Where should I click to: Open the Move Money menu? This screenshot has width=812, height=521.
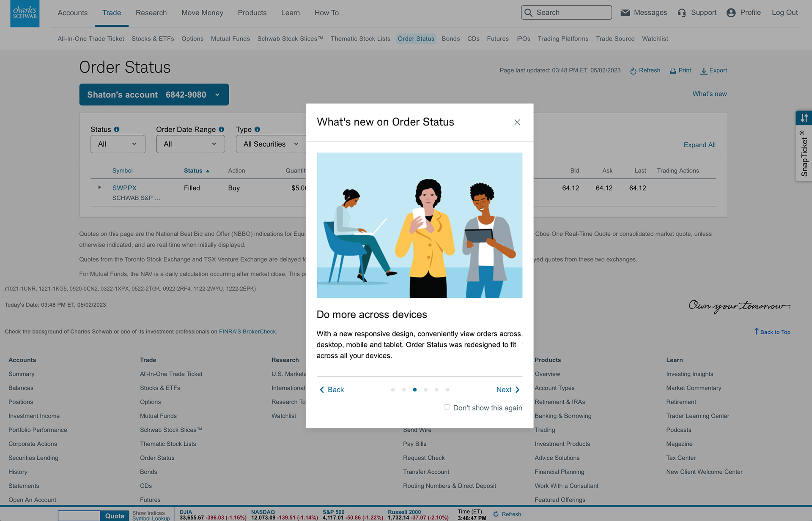[x=202, y=13]
